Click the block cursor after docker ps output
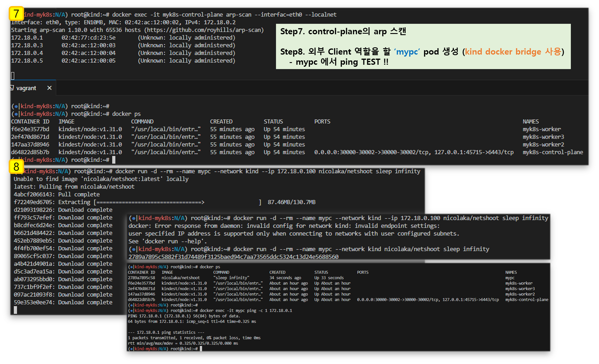The width and height of the screenshot is (599, 364). pyautogui.click(x=114, y=160)
